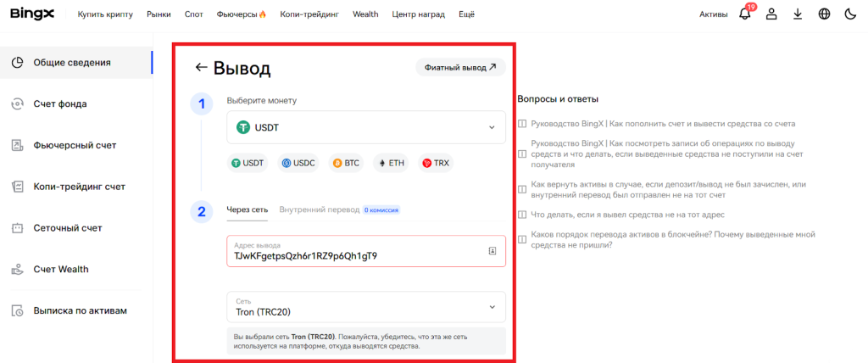Open Ещё menu item
This screenshot has height=363, width=868.
point(466,14)
